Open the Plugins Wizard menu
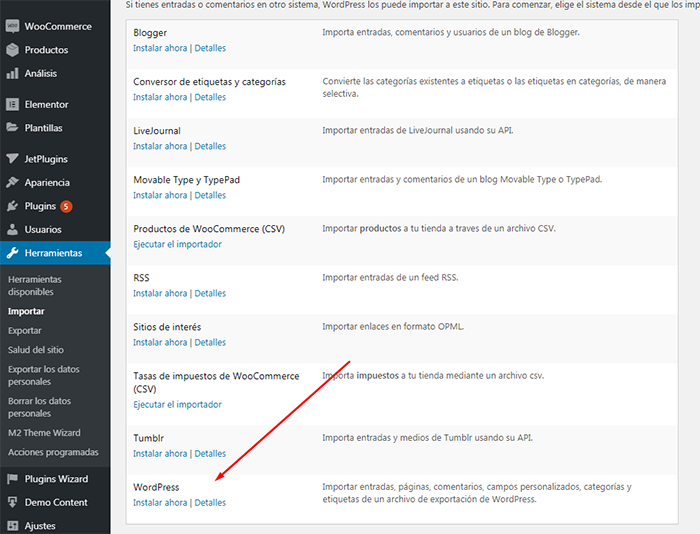Screen dimensions: 700x534 point(56,479)
